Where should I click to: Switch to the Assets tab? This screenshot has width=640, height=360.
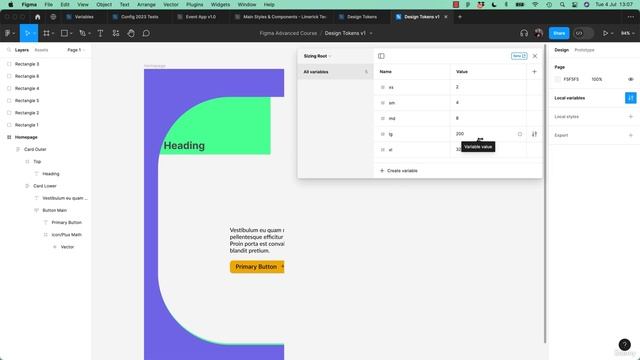point(41,50)
